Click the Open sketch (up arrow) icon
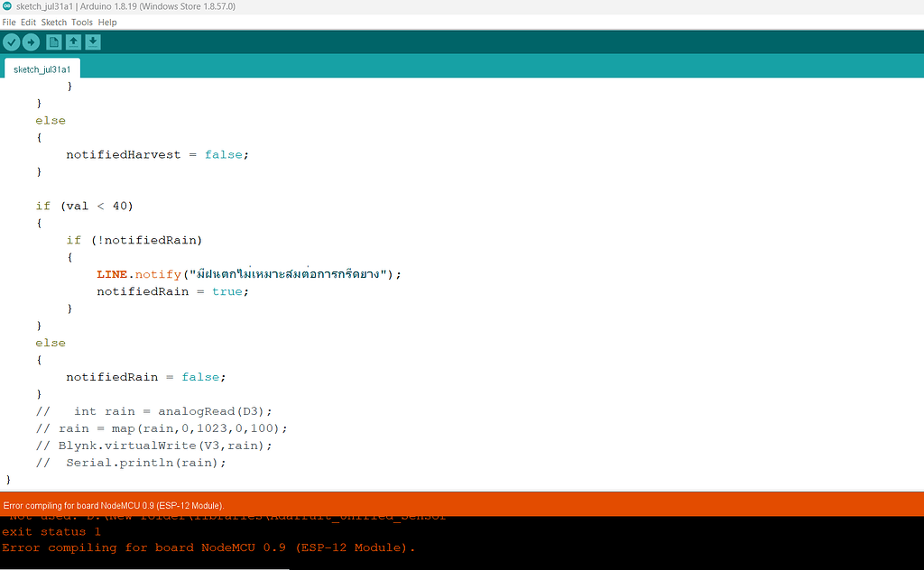The height and width of the screenshot is (570, 924). tap(74, 41)
